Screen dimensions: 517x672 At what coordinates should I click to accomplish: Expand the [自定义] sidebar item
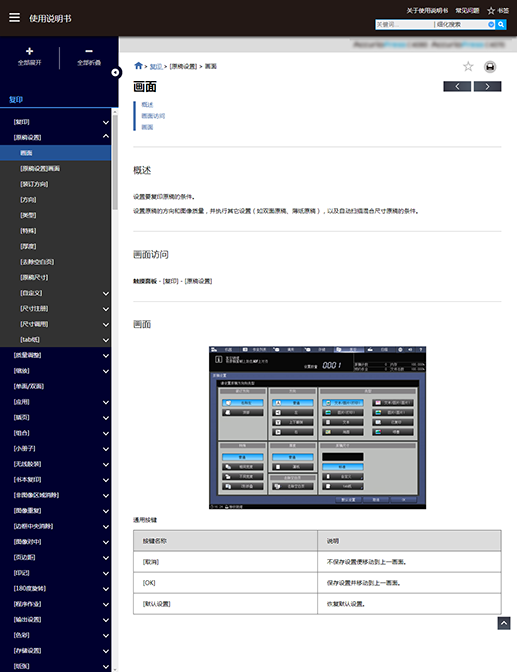106,293
